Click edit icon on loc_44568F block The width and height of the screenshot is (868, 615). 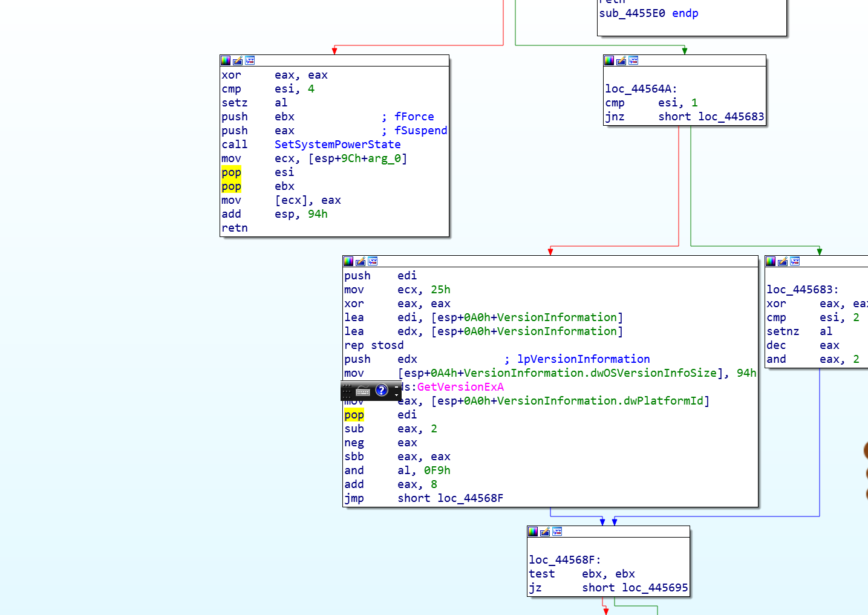click(x=545, y=532)
